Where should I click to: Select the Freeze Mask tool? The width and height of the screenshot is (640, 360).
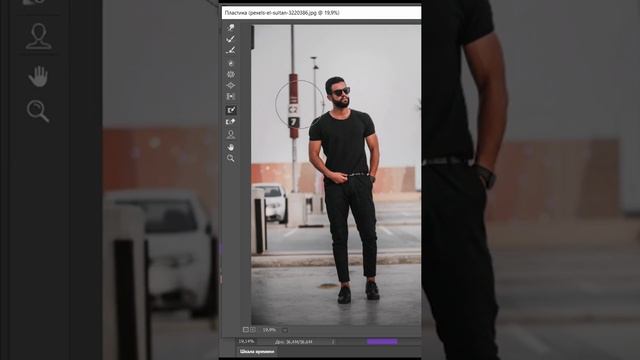click(231, 110)
